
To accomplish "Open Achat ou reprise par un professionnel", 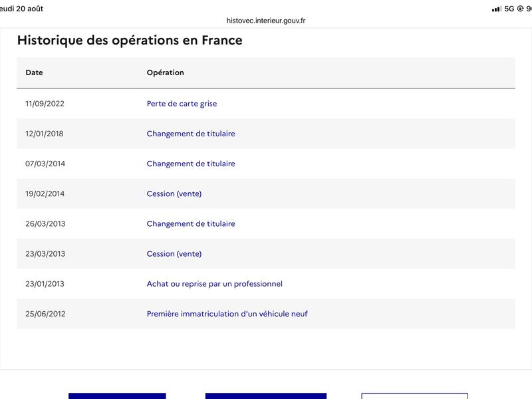I will (x=214, y=284).
